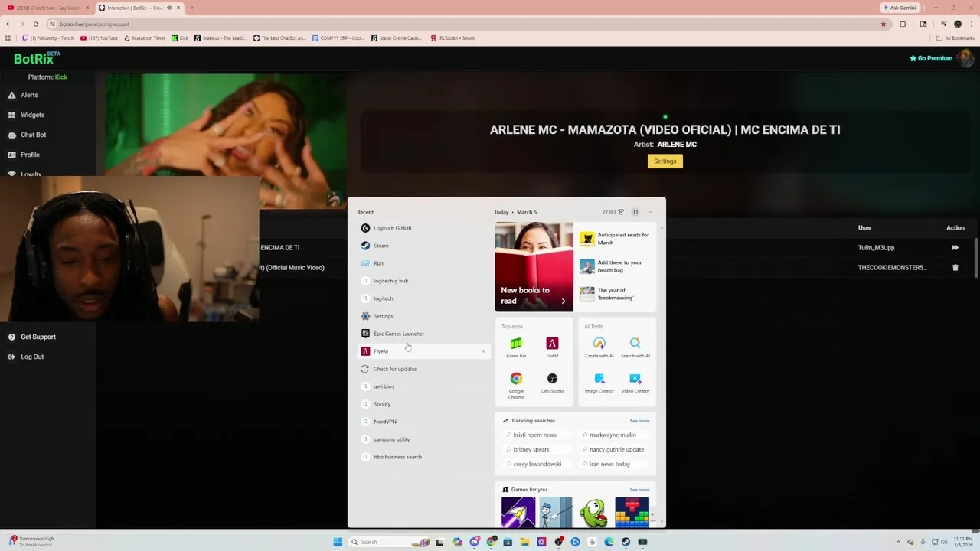Viewport: 980px width, 551px height.
Task: Open search panel three-dot options menu
Action: point(650,212)
